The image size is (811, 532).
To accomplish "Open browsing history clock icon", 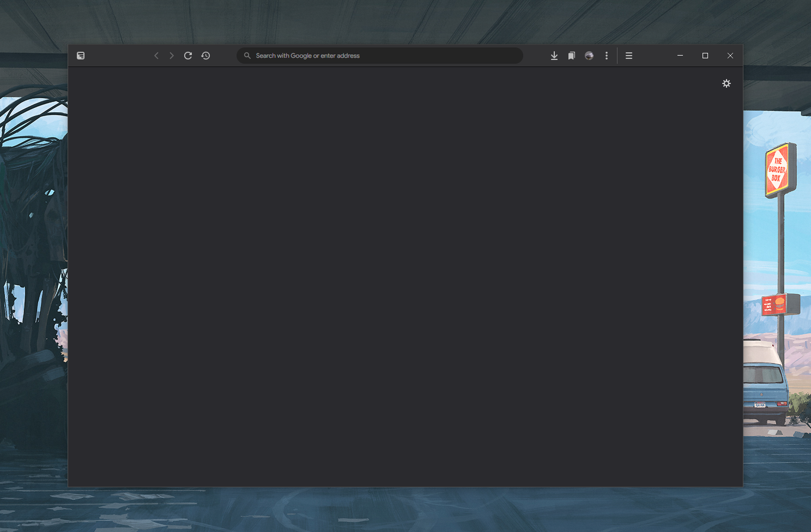I will [205, 56].
